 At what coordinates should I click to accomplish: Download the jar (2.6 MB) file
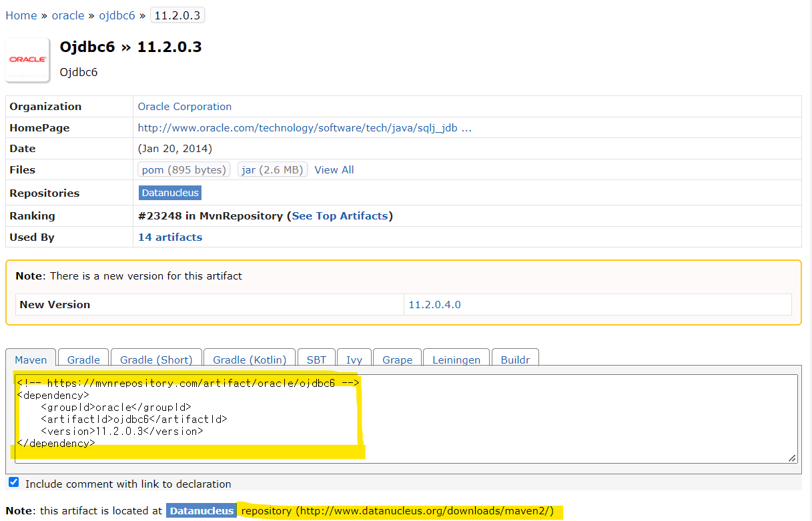272,170
